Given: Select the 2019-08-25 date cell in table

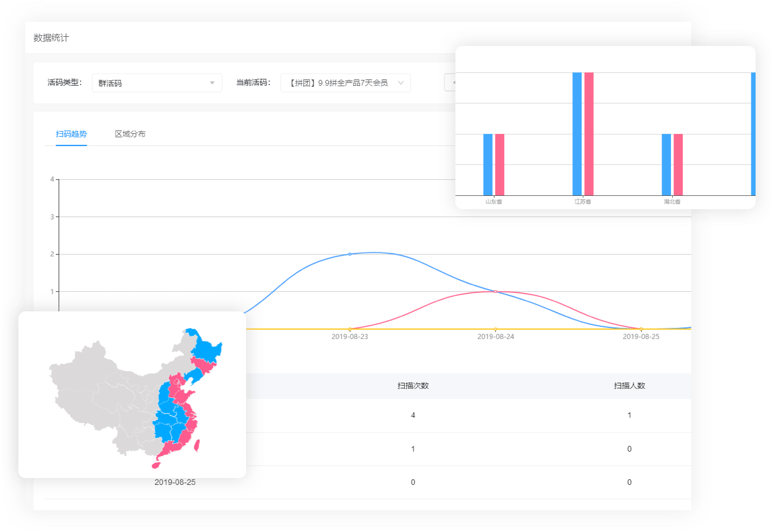Looking at the screenshot, I should (175, 482).
